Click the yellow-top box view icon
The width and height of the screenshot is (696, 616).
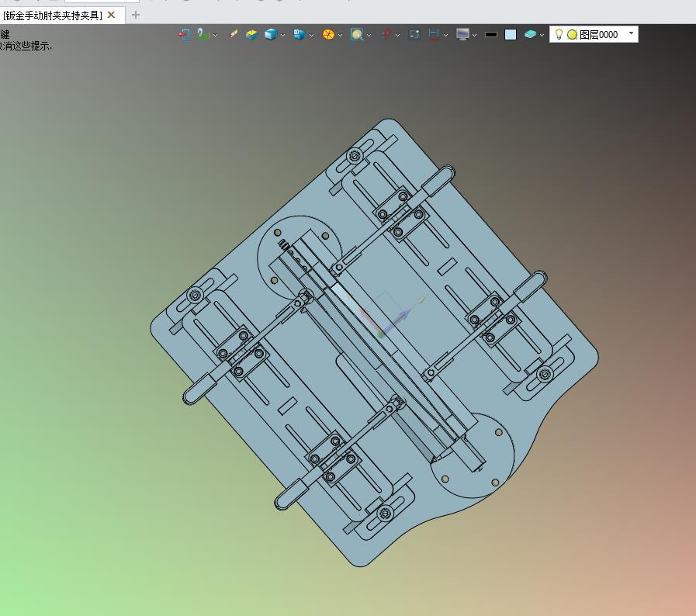coord(251,34)
